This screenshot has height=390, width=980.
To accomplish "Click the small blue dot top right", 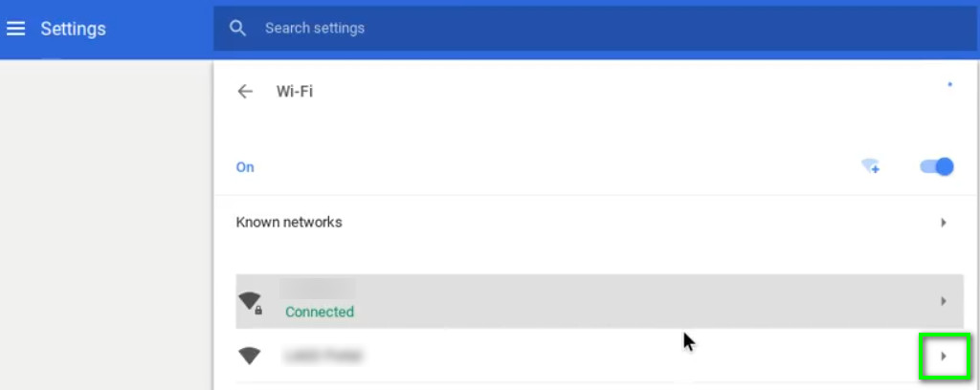I will click(949, 84).
